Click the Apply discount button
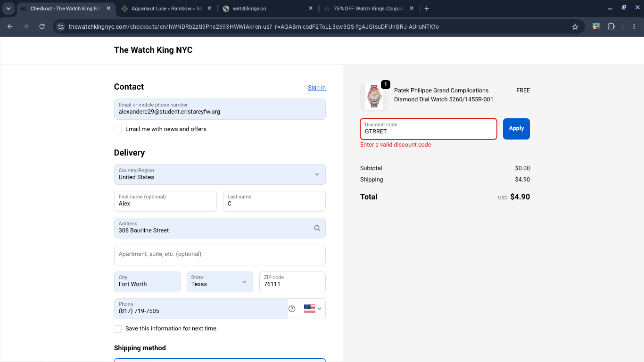Screen dimensions: 644x362 [x=516, y=129]
